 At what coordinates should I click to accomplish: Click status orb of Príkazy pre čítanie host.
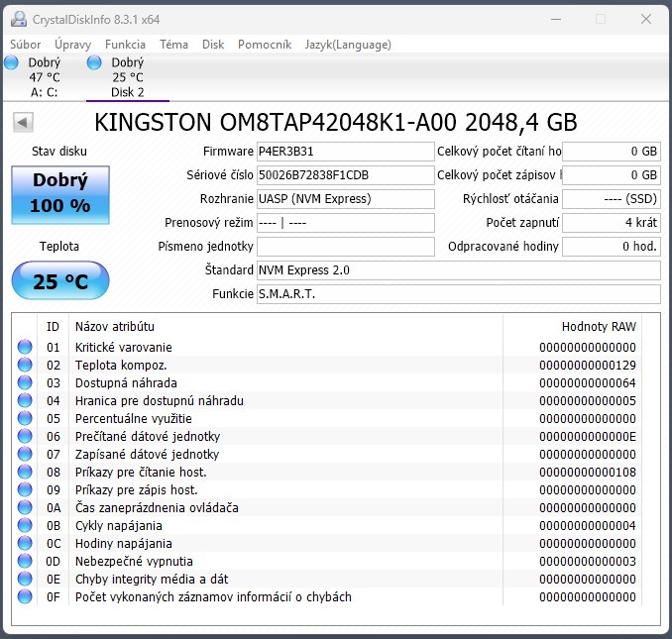(25, 472)
